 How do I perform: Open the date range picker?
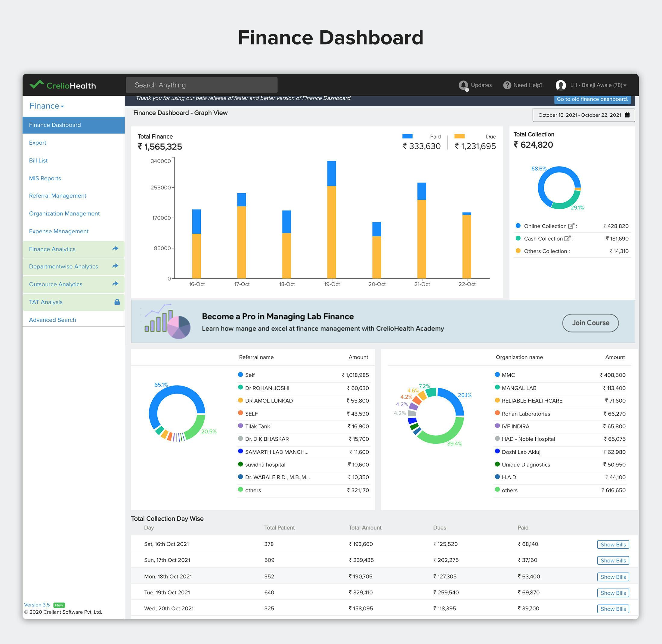pyautogui.click(x=580, y=115)
